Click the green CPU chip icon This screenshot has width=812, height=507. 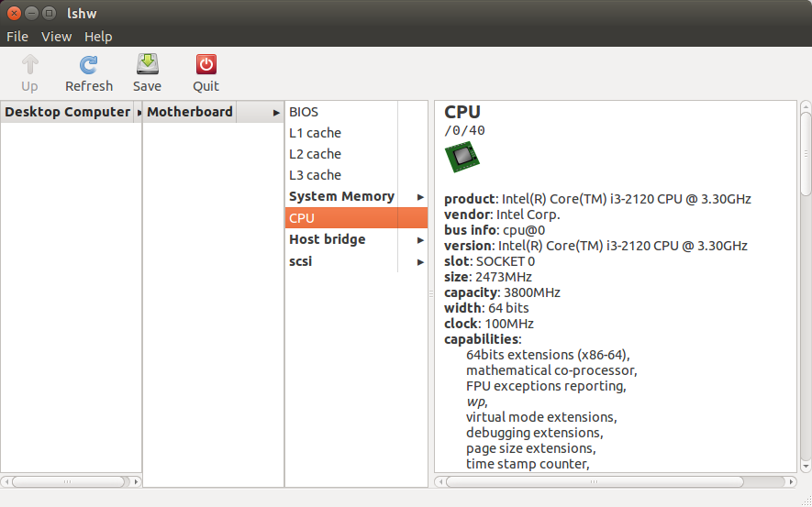(x=462, y=157)
